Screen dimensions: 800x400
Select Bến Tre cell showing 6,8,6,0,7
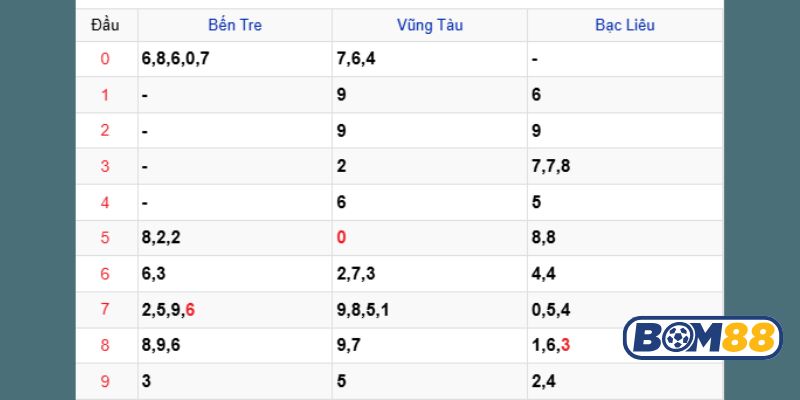pyautogui.click(x=176, y=59)
